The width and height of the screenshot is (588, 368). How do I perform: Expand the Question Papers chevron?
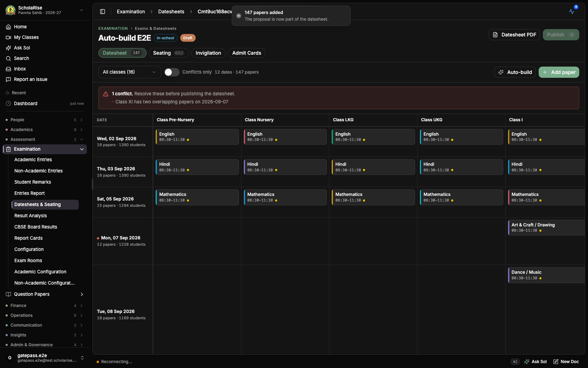point(82,294)
